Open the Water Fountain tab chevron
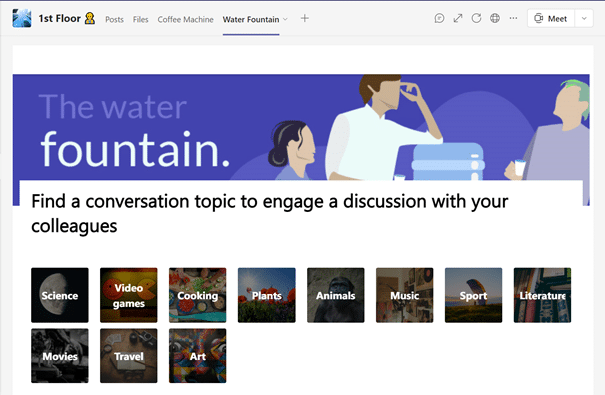Image resolution: width=605 pixels, height=395 pixels. pyautogui.click(x=285, y=19)
